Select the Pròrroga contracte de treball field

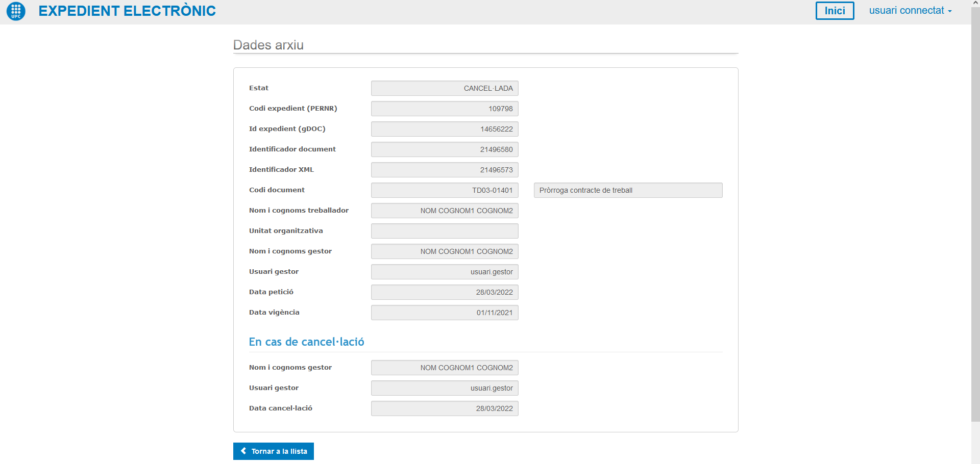(628, 190)
